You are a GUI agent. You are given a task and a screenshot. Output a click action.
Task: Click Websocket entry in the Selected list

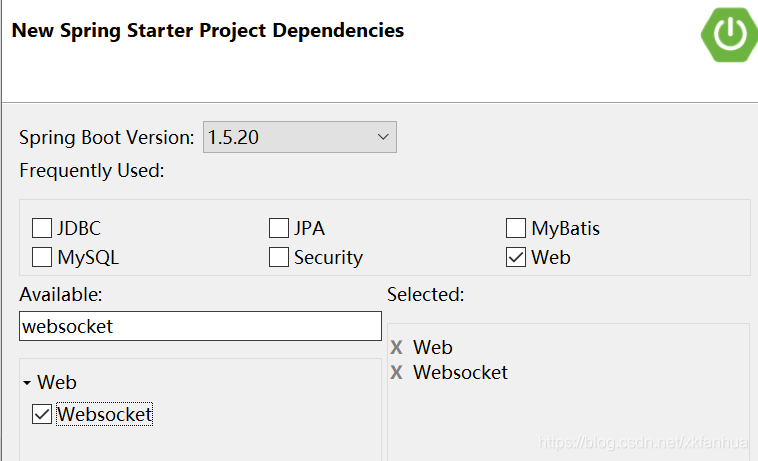pos(460,372)
